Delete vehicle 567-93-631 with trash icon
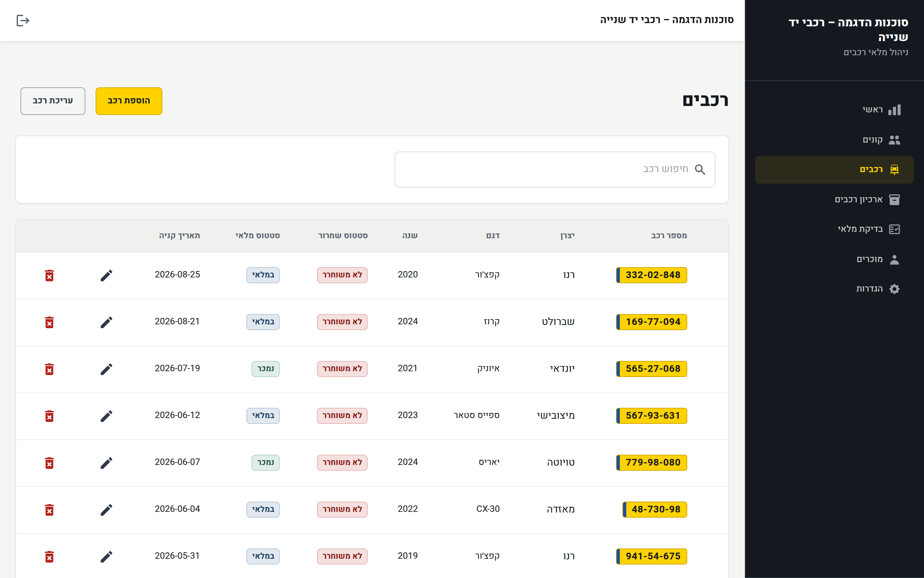The image size is (924, 578). point(49,416)
